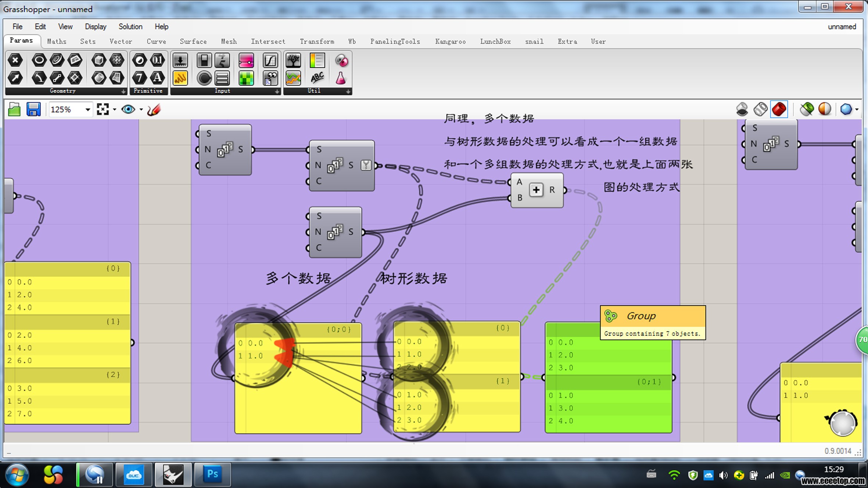Choose the Boolean Toggle input icon

pos(204,60)
